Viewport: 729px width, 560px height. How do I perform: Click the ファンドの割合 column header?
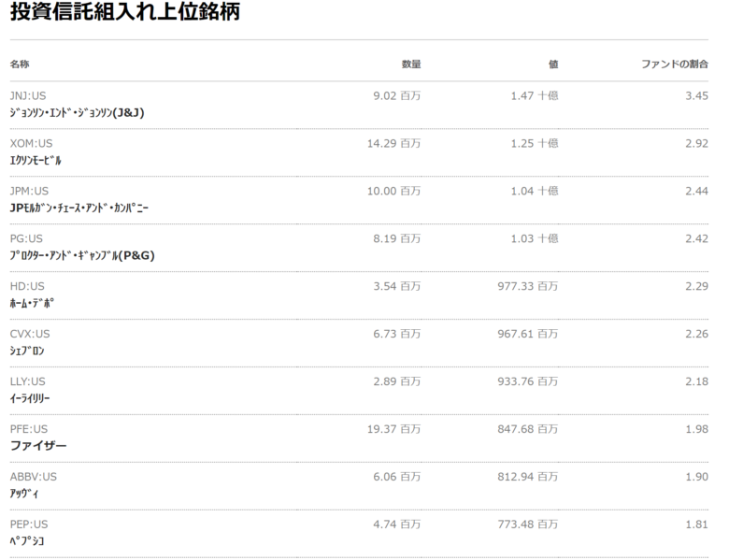675,65
